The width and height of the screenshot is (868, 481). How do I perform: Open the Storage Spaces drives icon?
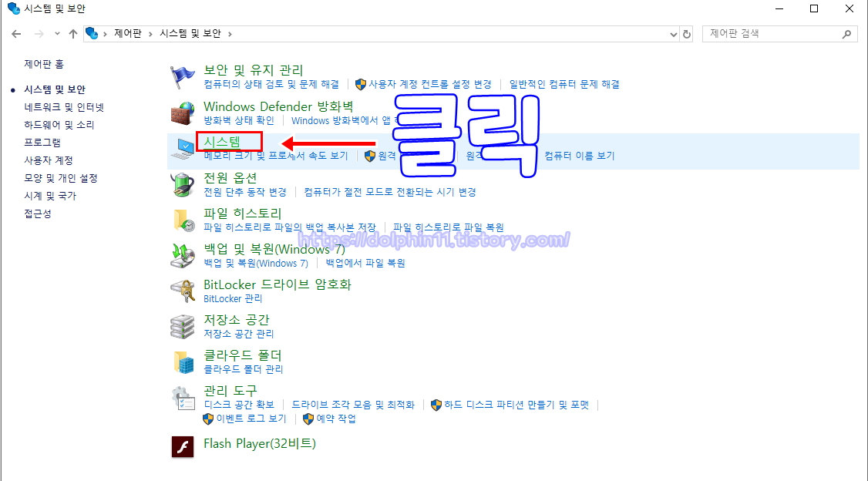click(182, 327)
